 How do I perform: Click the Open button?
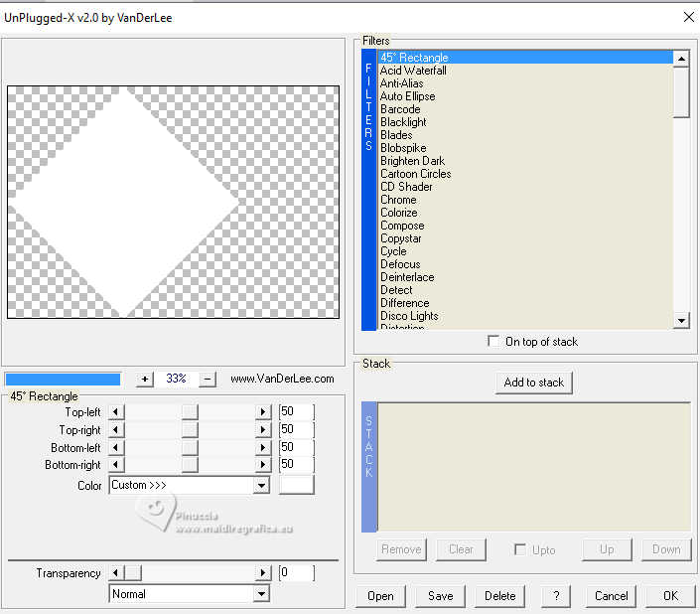pos(380,596)
